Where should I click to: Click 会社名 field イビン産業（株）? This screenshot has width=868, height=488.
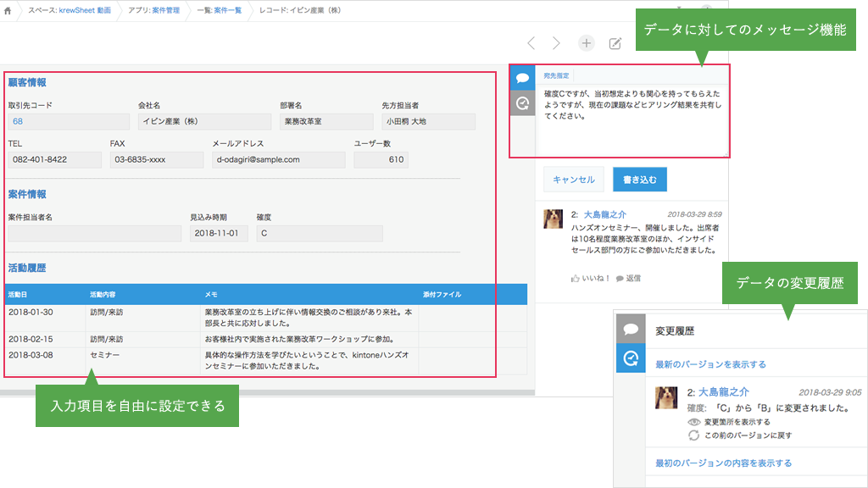pyautogui.click(x=205, y=122)
